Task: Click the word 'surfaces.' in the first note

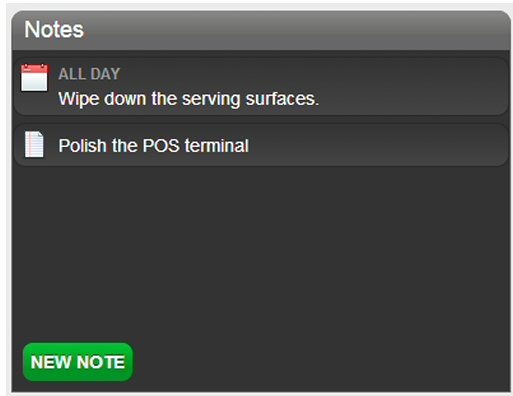Action: pyautogui.click(x=282, y=99)
